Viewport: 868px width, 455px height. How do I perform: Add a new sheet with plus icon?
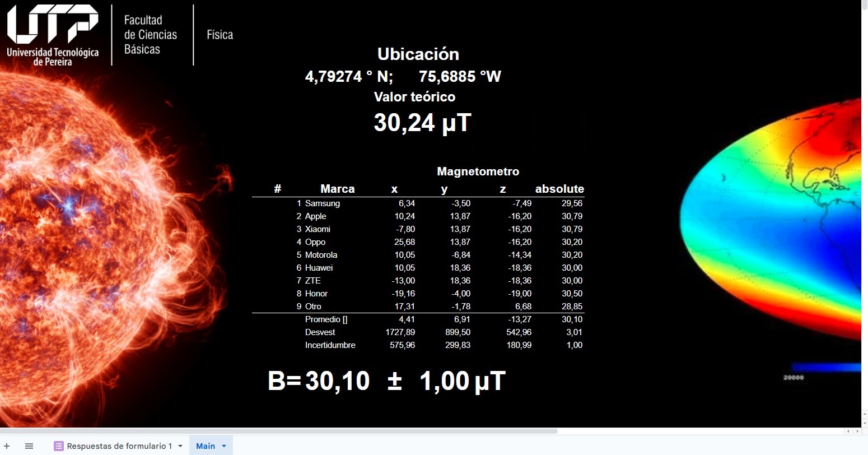[7, 446]
